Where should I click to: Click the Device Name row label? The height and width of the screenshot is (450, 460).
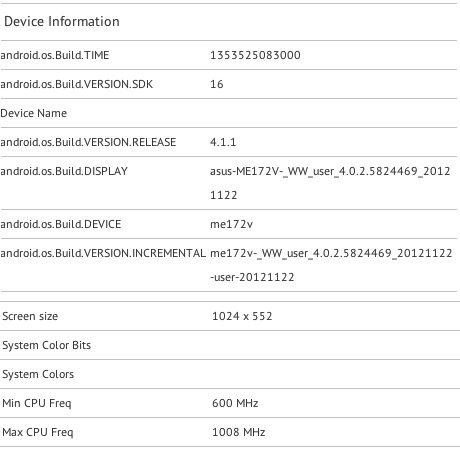(x=33, y=113)
